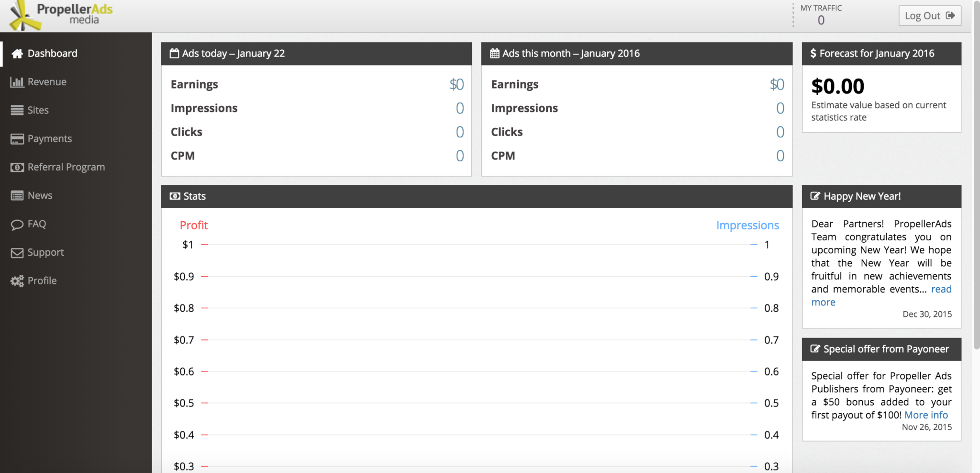
Task: Click today's Earnings $0 value
Action: point(457,84)
